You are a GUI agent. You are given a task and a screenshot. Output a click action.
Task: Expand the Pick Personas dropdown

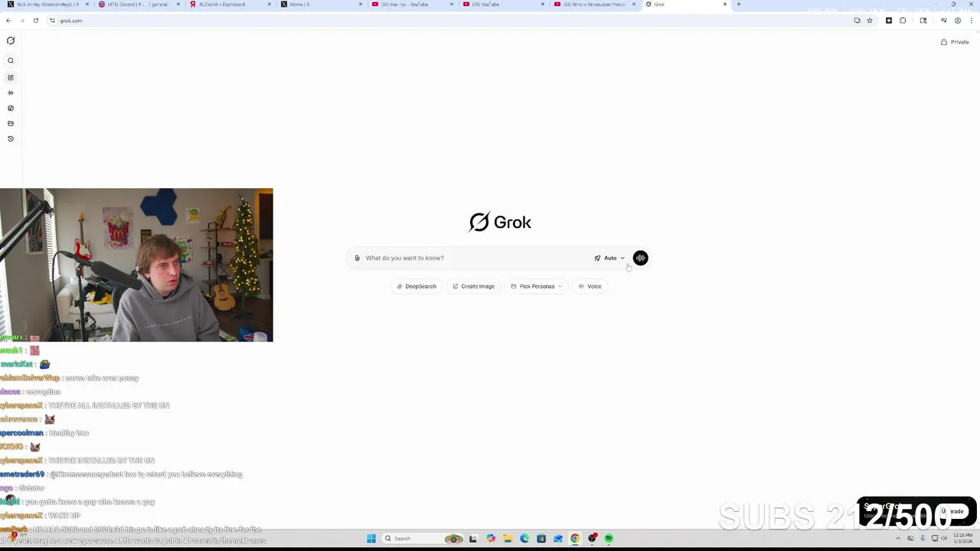click(536, 286)
